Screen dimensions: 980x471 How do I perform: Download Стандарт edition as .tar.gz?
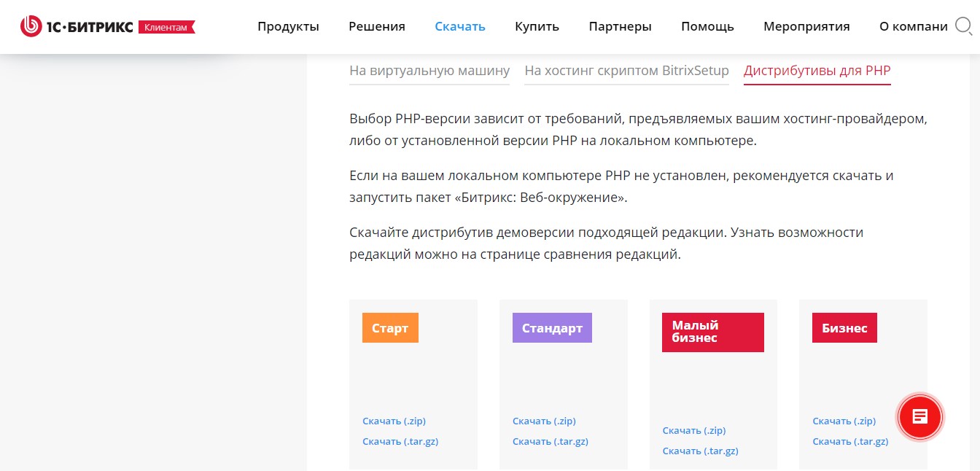(x=551, y=441)
